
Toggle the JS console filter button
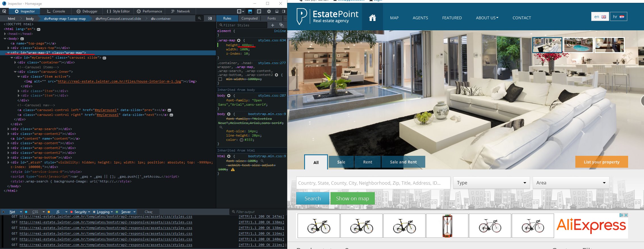58,212
